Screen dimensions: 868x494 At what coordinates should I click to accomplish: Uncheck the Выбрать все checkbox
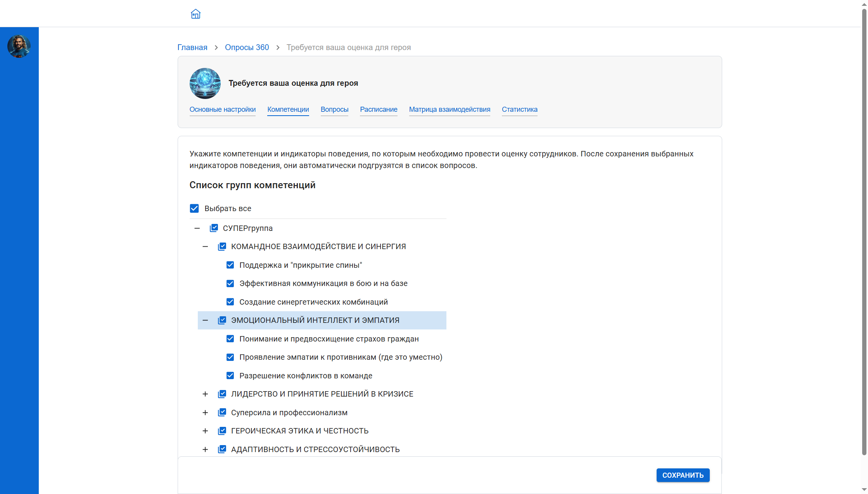(x=194, y=208)
